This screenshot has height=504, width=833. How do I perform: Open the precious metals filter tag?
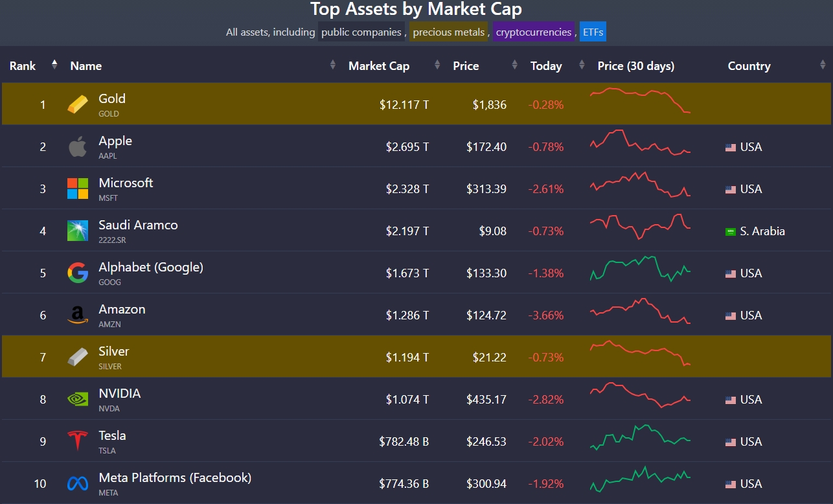pyautogui.click(x=448, y=32)
